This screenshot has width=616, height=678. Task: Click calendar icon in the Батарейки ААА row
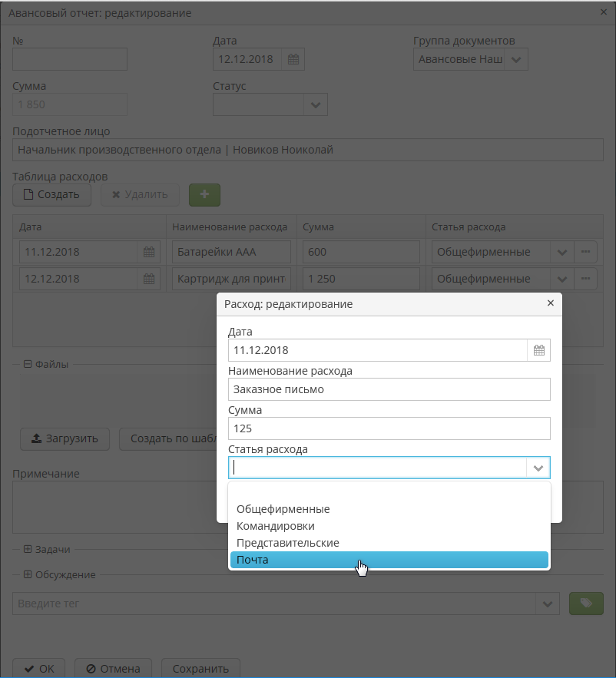click(149, 252)
